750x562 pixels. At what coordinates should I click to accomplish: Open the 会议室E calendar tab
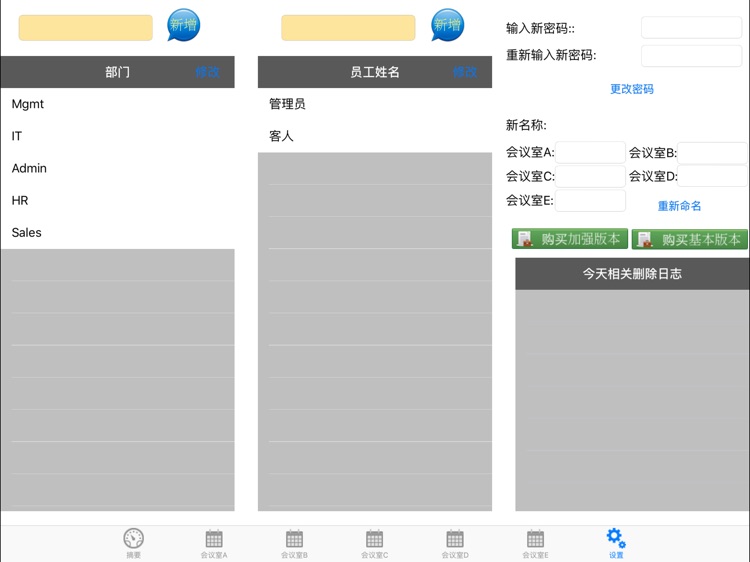pos(535,544)
